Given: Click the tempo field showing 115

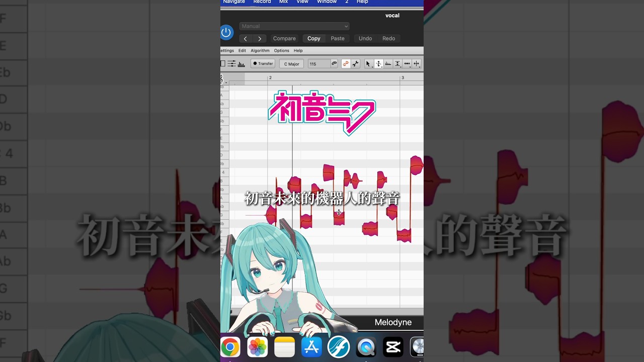Looking at the screenshot, I should point(319,64).
